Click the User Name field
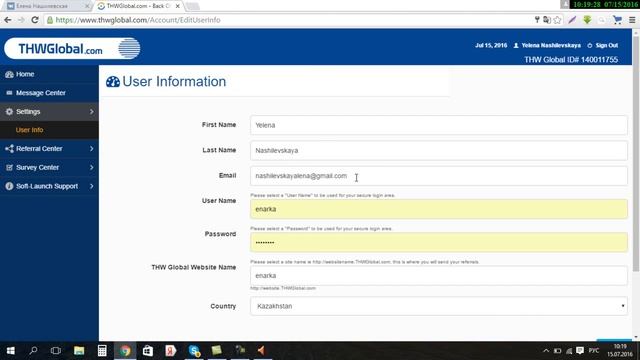640x360 pixels. [x=439, y=209]
